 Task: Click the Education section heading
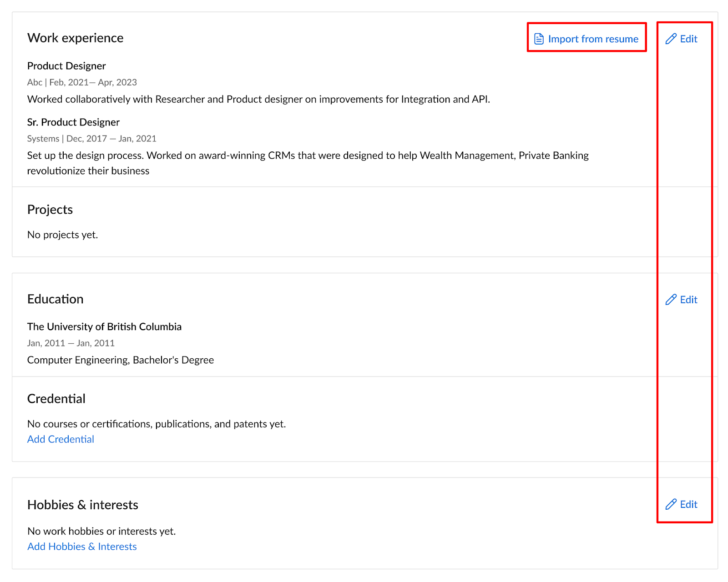tap(56, 299)
